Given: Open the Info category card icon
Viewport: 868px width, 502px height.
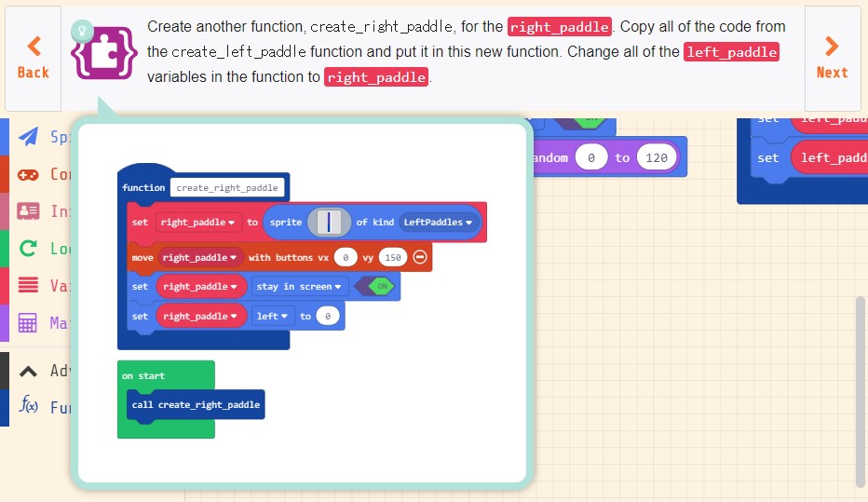Looking at the screenshot, I should pyautogui.click(x=28, y=210).
